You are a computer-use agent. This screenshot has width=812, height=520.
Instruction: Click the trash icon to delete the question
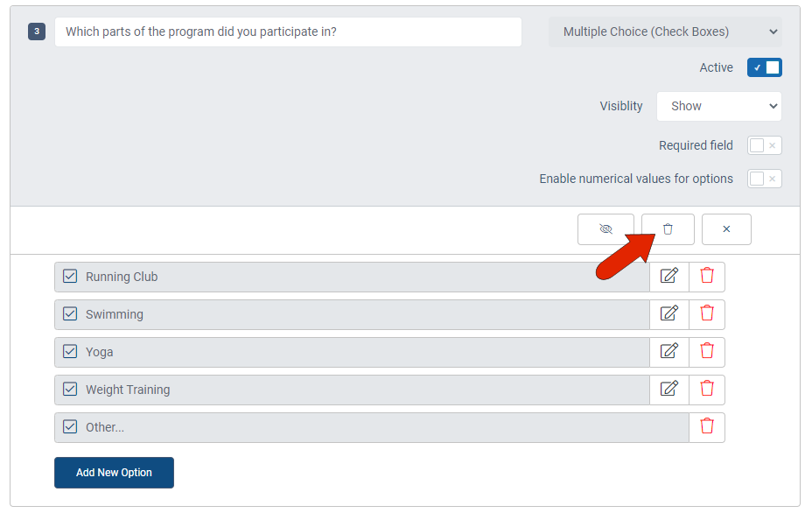click(x=668, y=229)
